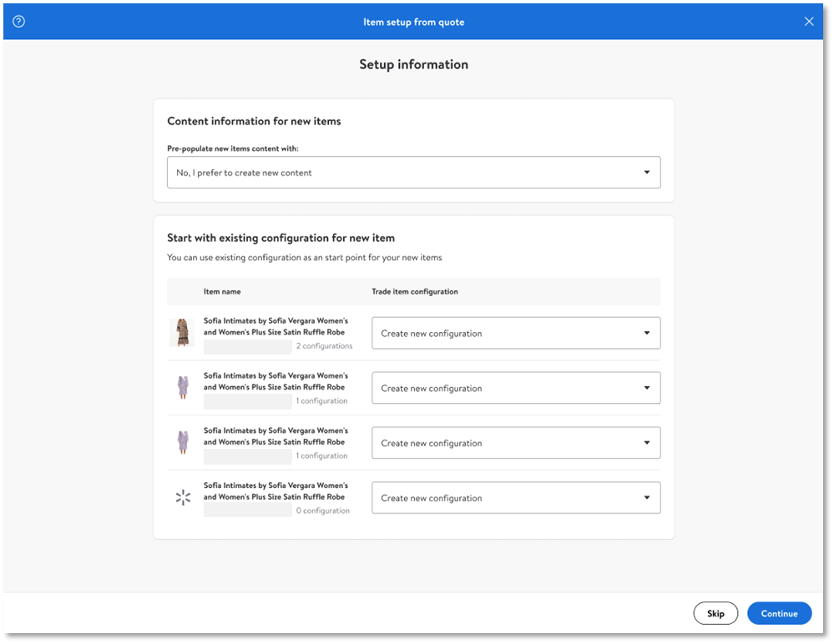This screenshot has width=834, height=644.
Task: Open the Pre-populate new items content dropdown
Action: 413,173
